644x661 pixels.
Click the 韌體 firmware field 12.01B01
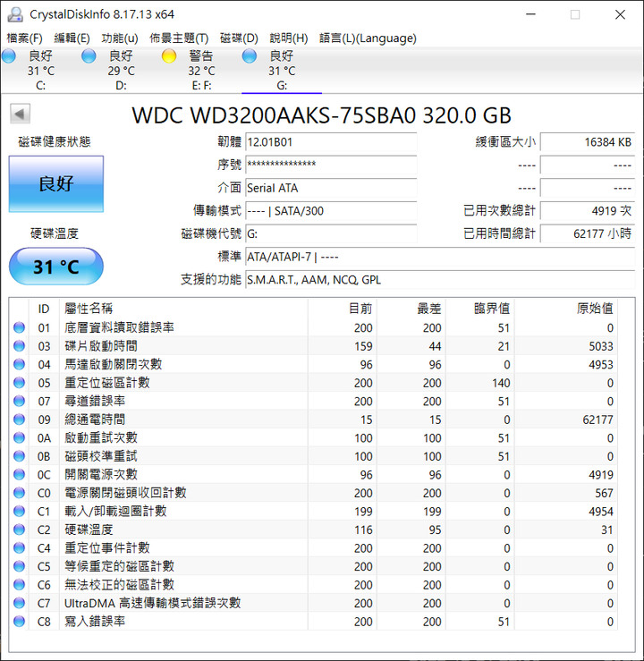click(331, 142)
